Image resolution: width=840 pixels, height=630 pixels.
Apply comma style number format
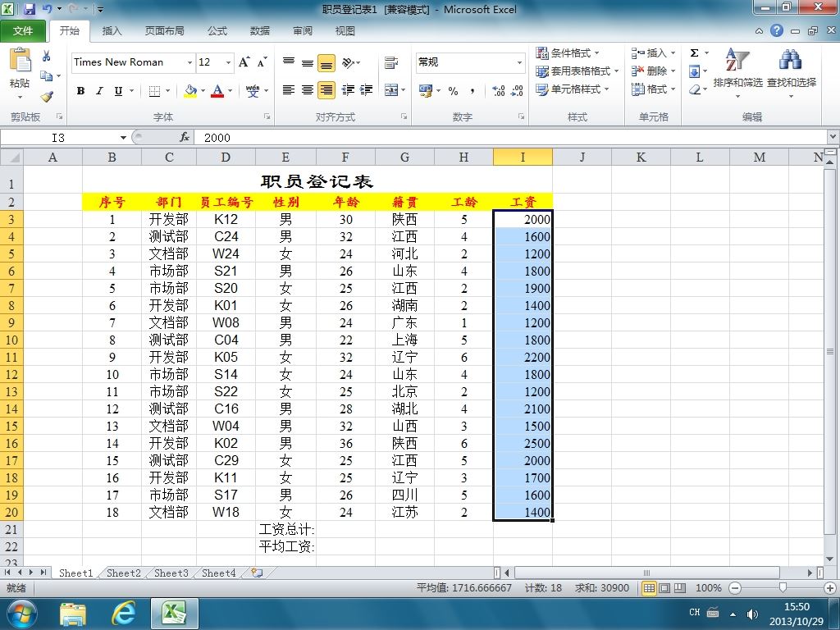[472, 90]
